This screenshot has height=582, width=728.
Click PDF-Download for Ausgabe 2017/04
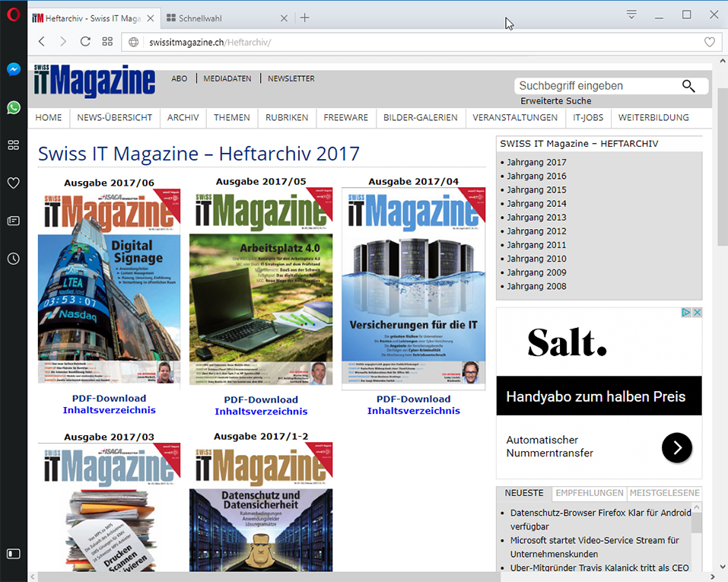pyautogui.click(x=414, y=399)
